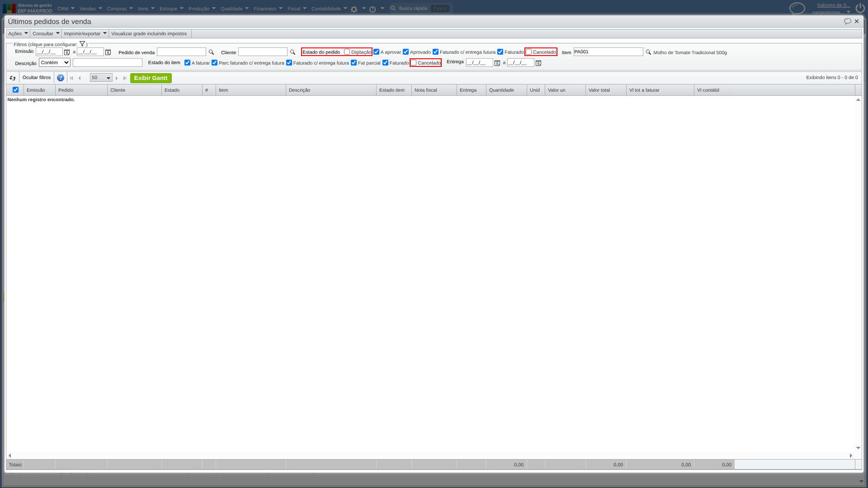The width and height of the screenshot is (868, 488).
Task: Open Financeiro menu in top bar
Action: coord(268,9)
